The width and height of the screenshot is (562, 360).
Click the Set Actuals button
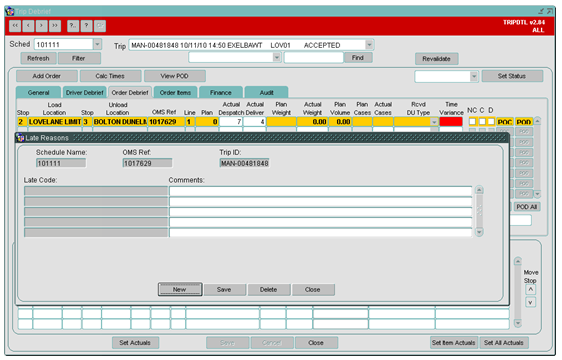pos(135,343)
